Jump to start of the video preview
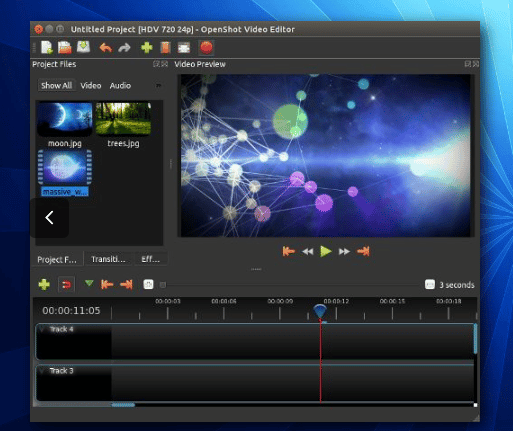This screenshot has width=513, height=431. pos(289,251)
